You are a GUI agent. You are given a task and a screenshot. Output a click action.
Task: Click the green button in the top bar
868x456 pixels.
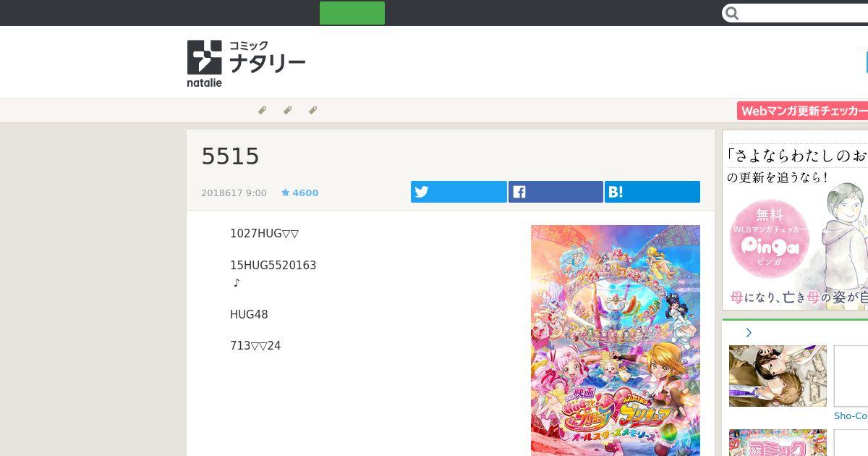[x=352, y=13]
